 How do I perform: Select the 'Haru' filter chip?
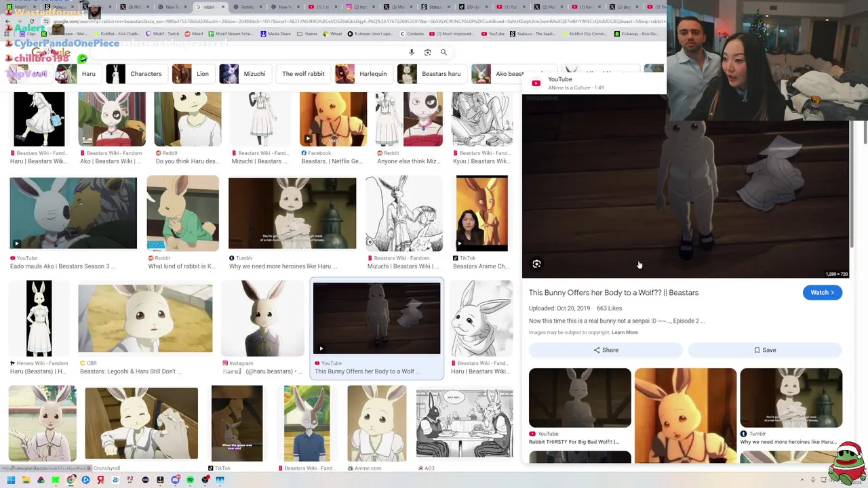coord(79,74)
